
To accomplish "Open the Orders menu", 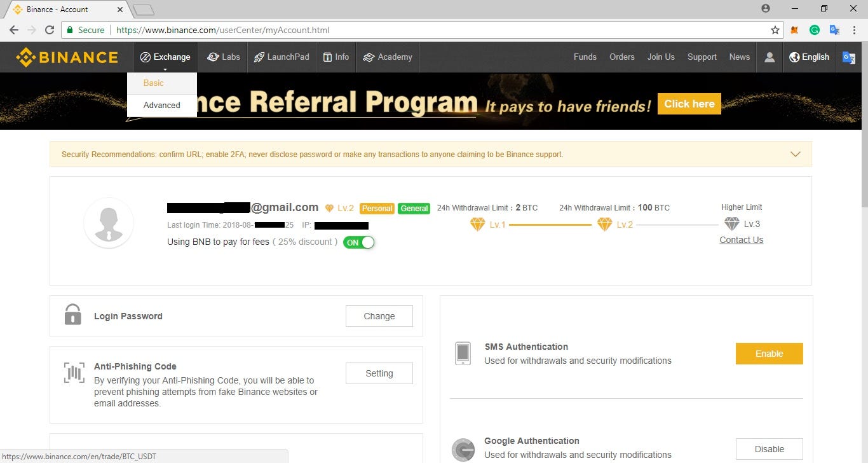I will pyautogui.click(x=622, y=57).
